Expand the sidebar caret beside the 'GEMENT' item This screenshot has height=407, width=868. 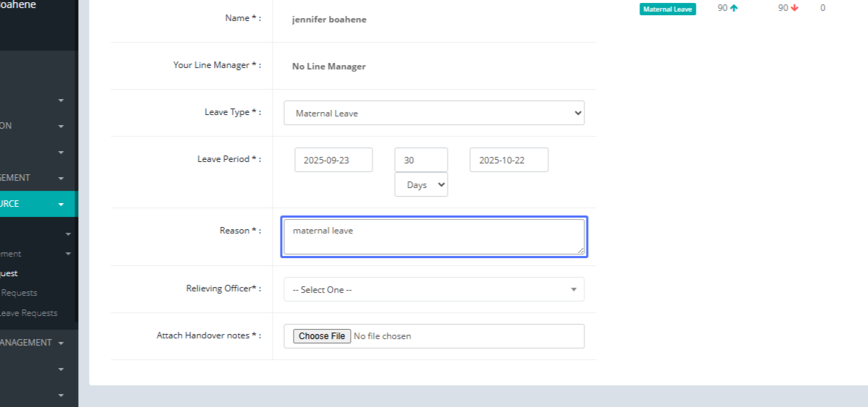(61, 179)
